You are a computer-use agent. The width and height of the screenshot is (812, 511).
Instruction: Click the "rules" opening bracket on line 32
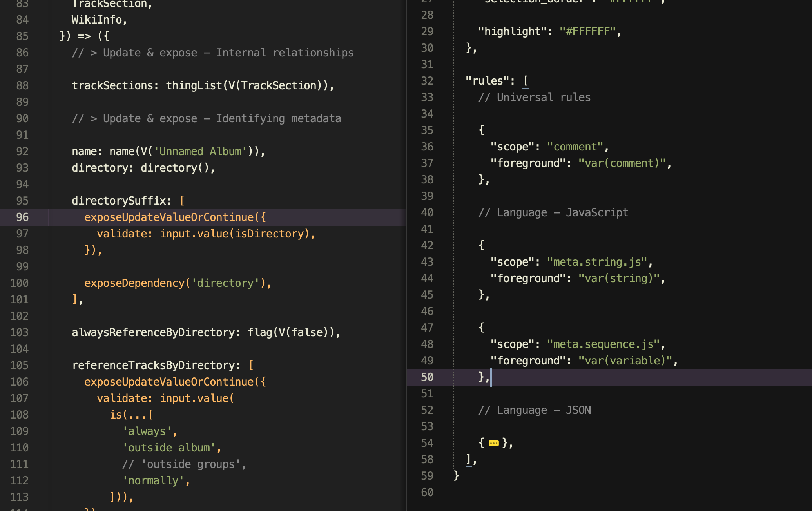pyautogui.click(x=526, y=81)
